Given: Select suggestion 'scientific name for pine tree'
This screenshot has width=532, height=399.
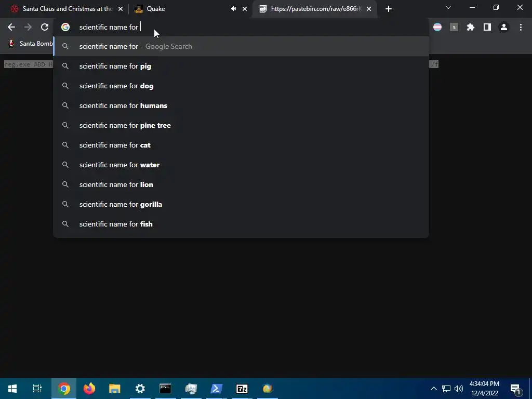Looking at the screenshot, I should [241, 125].
